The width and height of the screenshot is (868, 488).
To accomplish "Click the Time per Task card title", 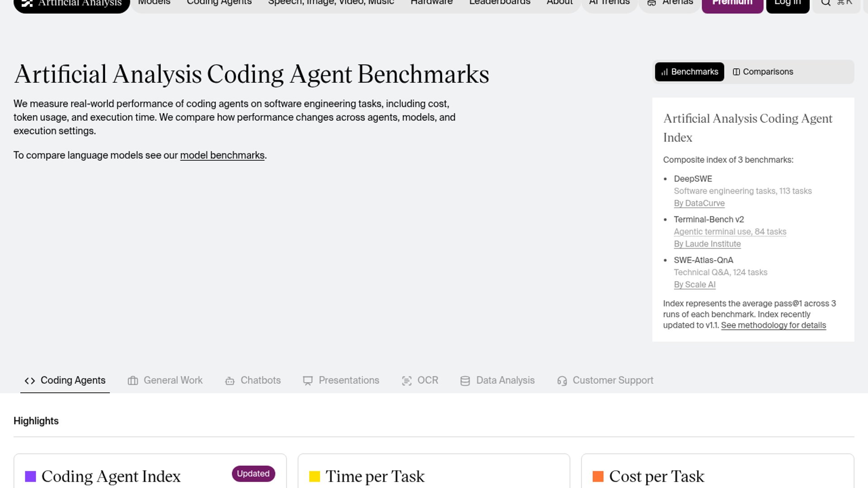I will pos(375,477).
